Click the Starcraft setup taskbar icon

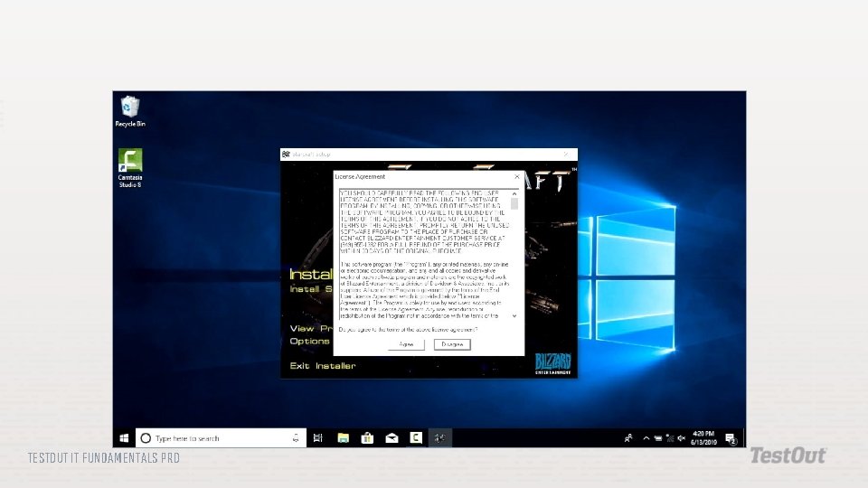(x=440, y=438)
